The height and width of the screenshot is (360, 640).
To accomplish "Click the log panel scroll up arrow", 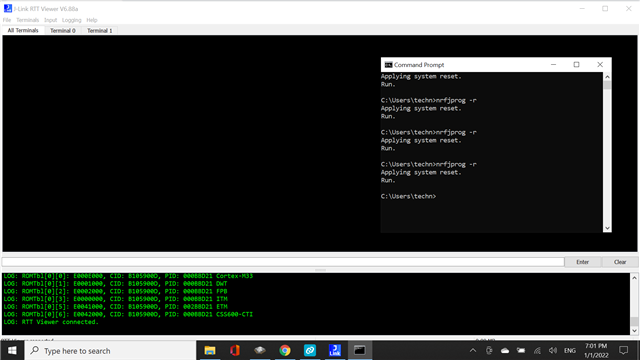I will [x=634, y=278].
